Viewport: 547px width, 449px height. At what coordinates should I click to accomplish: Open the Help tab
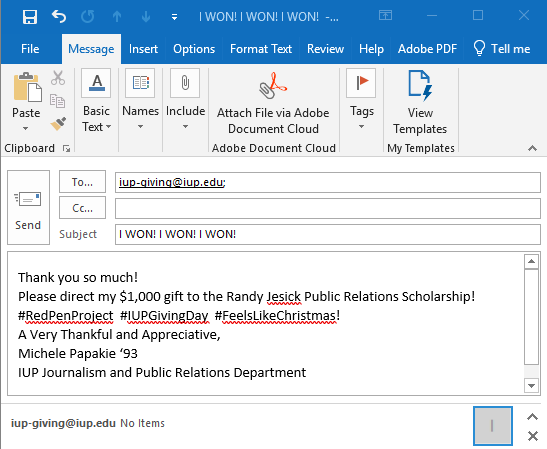[371, 49]
